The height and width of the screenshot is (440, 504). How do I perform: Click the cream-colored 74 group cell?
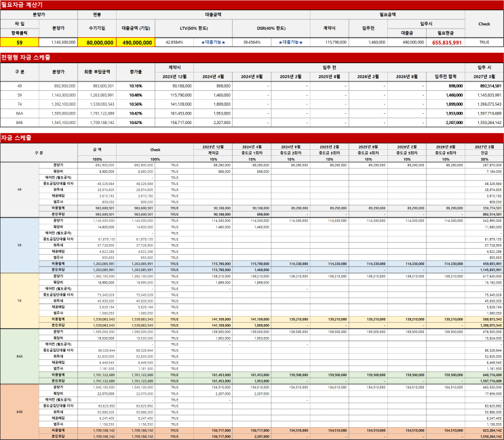pos(20,301)
